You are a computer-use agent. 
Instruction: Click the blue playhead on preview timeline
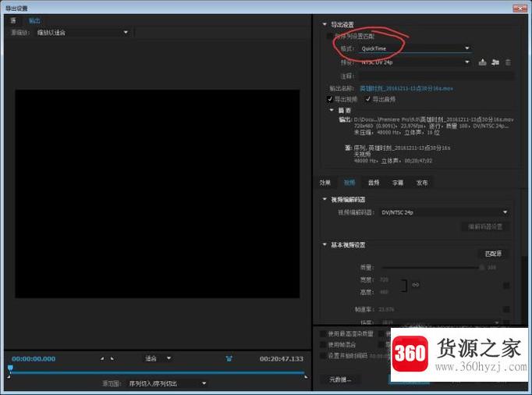point(10,368)
